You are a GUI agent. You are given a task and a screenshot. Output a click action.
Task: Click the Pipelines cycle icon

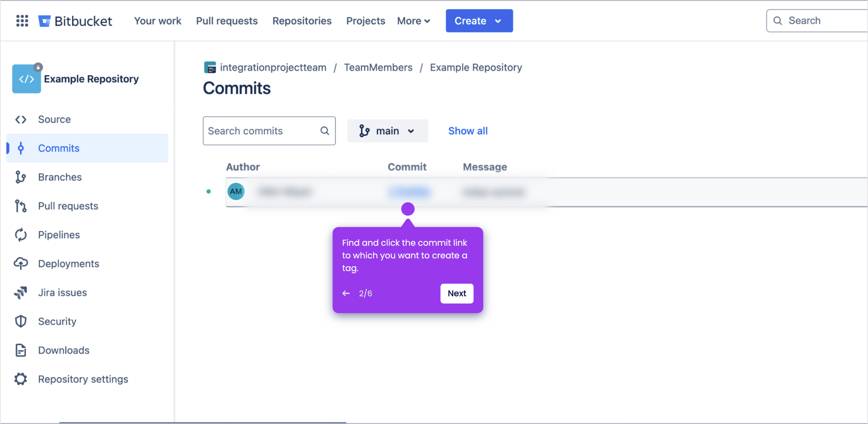tap(20, 235)
